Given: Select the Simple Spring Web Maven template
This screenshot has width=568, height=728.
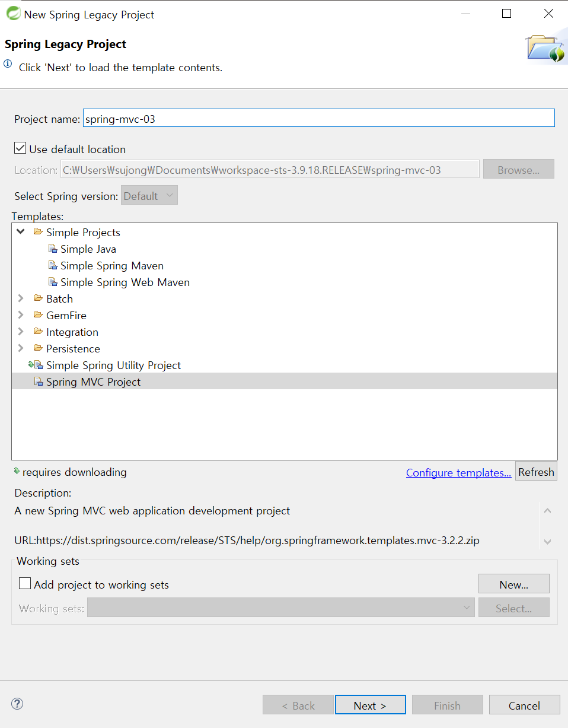Looking at the screenshot, I should coord(125,282).
